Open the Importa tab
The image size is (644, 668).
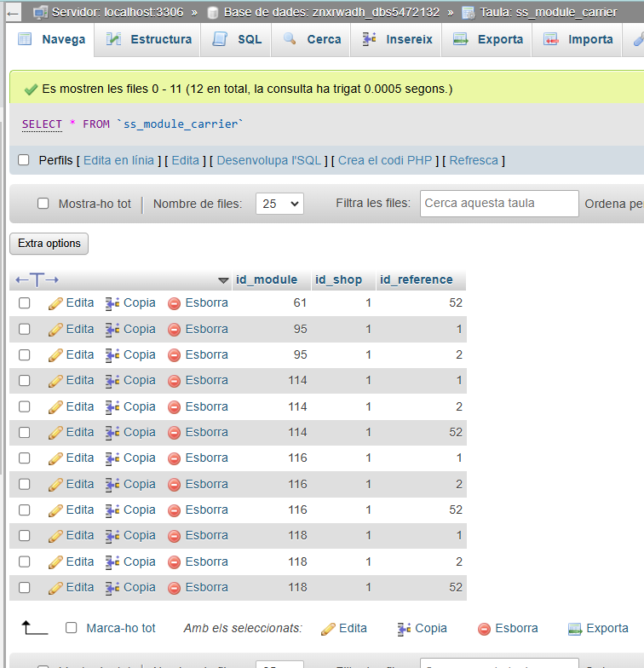point(578,39)
